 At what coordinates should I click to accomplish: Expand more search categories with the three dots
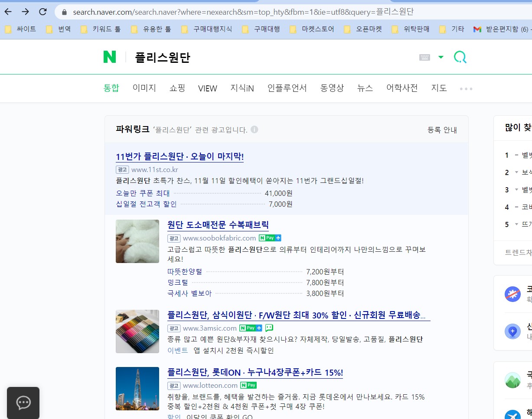click(466, 88)
